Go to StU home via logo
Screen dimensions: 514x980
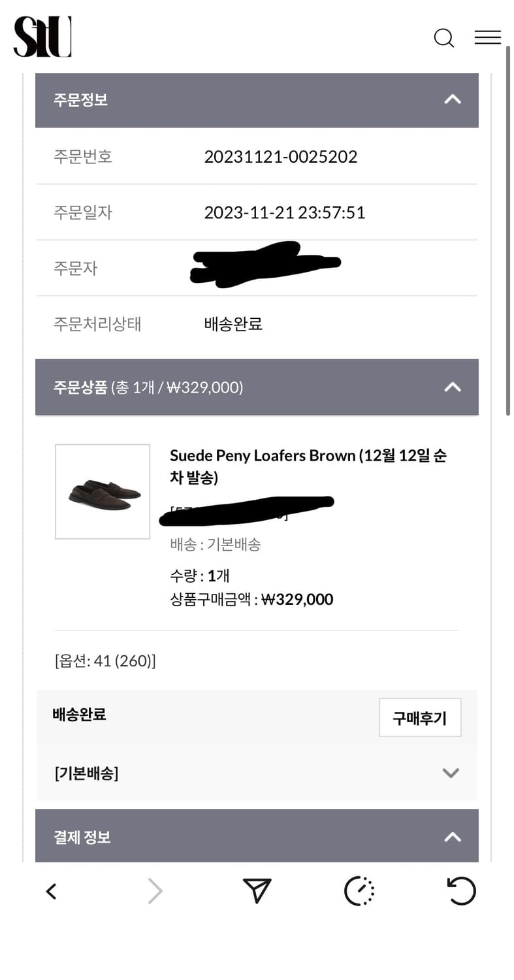(42, 37)
